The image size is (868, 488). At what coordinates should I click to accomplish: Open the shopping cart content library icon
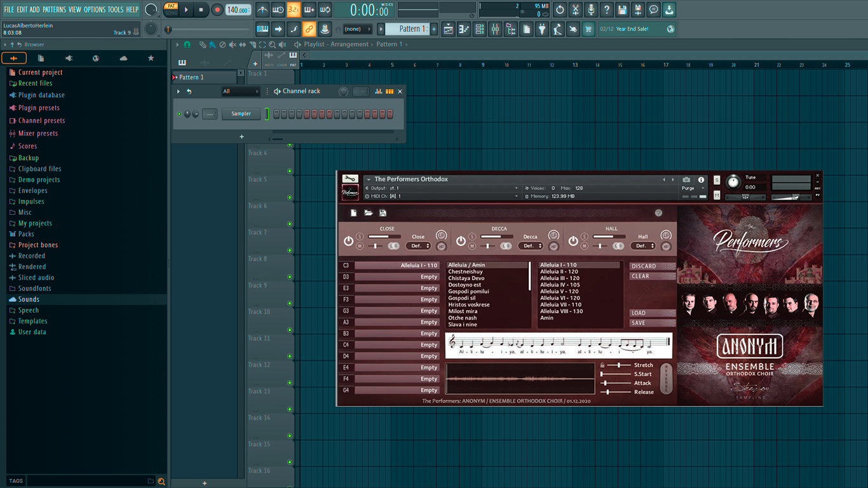coord(588,29)
